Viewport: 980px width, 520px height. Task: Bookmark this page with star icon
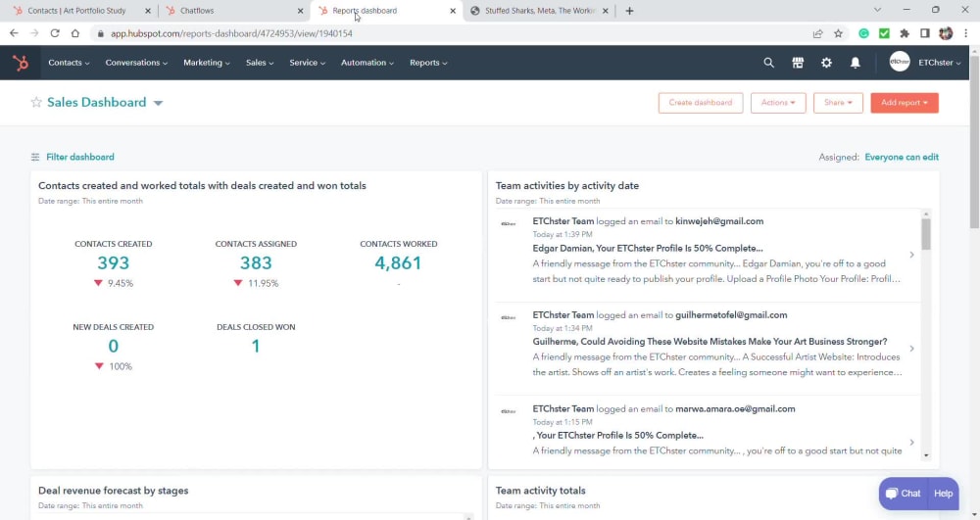point(838,33)
